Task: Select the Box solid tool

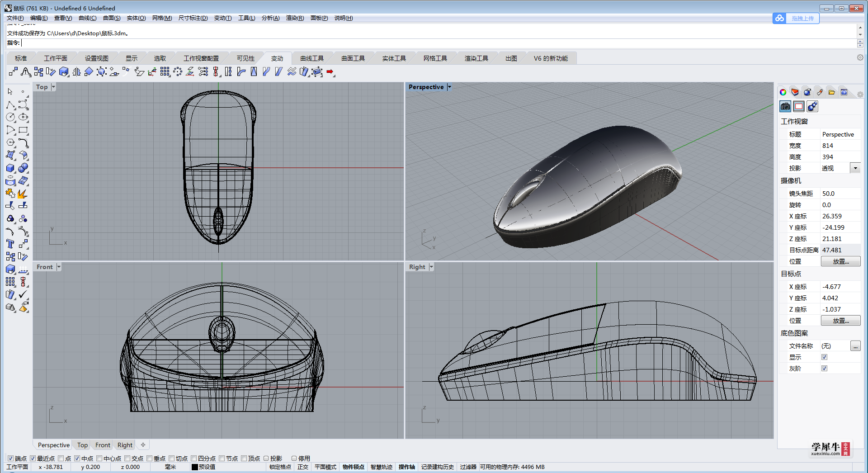Action: (x=10, y=168)
